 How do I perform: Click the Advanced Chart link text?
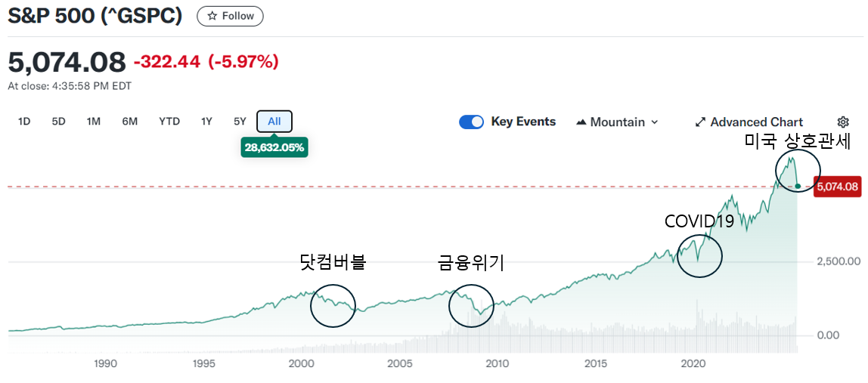(756, 122)
